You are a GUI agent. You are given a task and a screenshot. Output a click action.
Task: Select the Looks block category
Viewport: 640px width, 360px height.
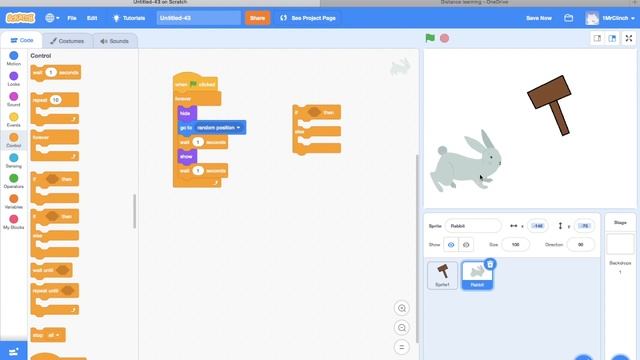13,79
